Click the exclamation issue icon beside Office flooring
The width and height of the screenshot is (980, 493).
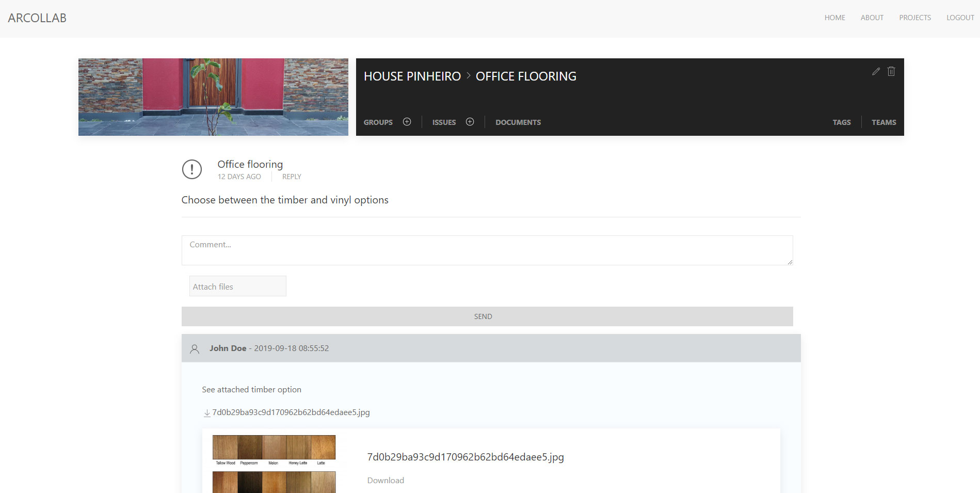click(192, 169)
